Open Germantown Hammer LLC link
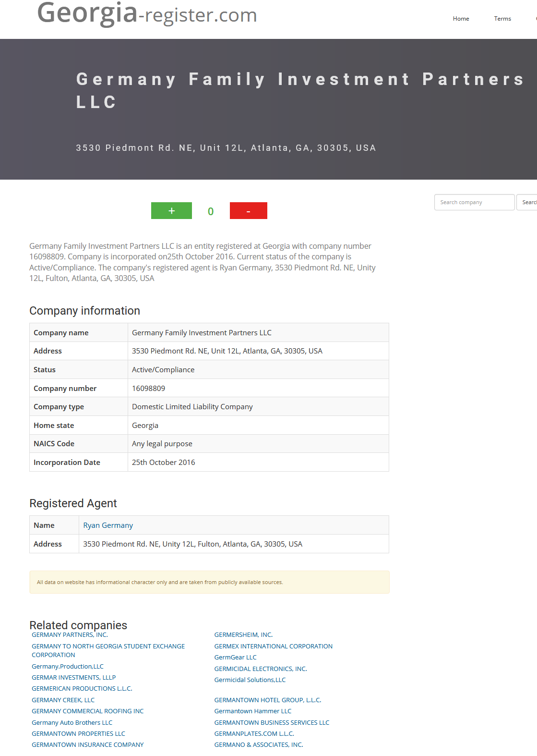Screen dimensions: 537x756 point(253,711)
